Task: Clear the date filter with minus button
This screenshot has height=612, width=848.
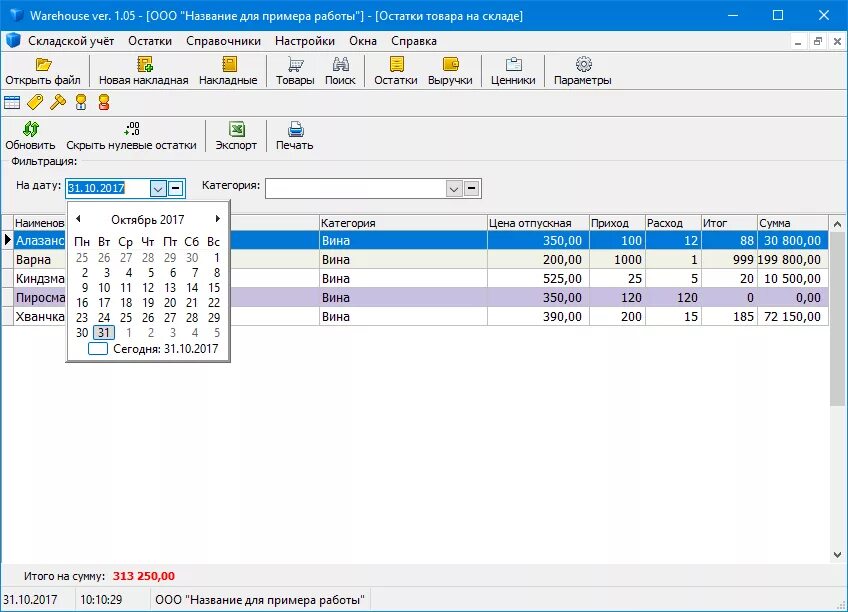Action: 176,189
